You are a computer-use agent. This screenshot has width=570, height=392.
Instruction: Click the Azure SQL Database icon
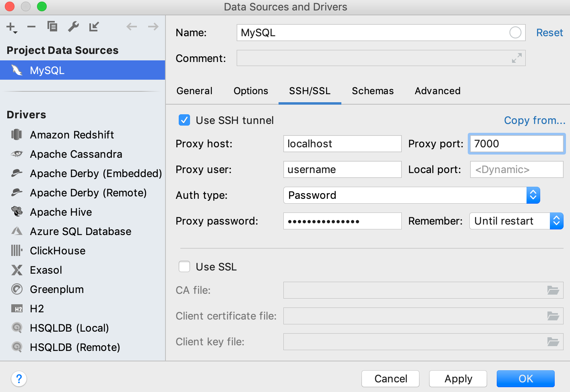[x=17, y=231]
